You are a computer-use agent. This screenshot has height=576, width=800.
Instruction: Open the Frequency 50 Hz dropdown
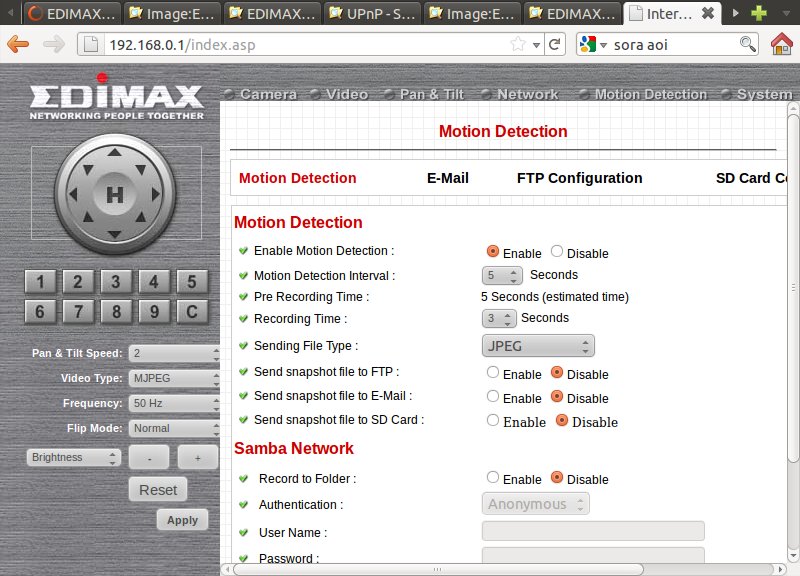point(174,403)
